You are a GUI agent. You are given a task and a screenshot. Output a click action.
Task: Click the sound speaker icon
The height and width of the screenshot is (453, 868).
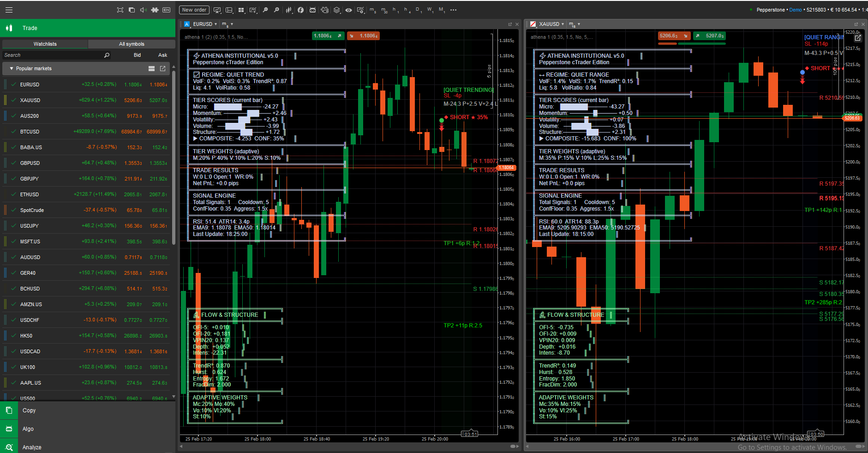click(143, 10)
